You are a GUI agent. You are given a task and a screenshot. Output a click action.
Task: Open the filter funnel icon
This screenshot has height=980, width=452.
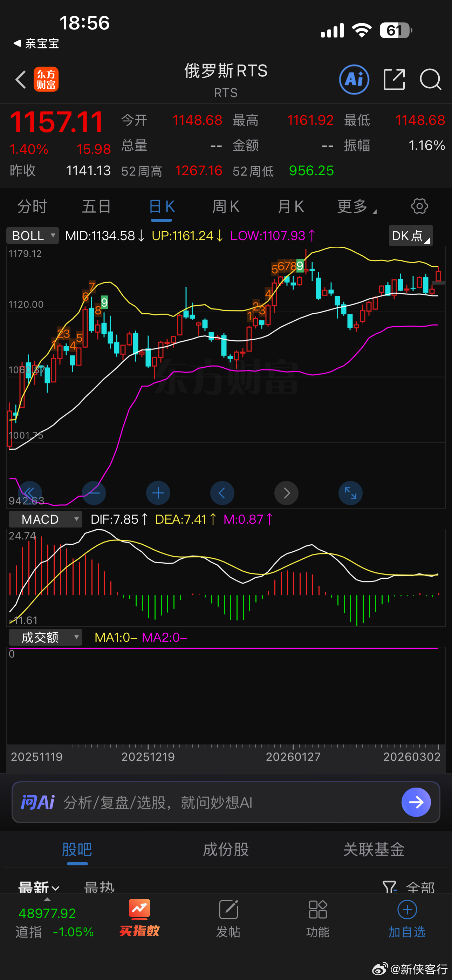click(x=389, y=887)
